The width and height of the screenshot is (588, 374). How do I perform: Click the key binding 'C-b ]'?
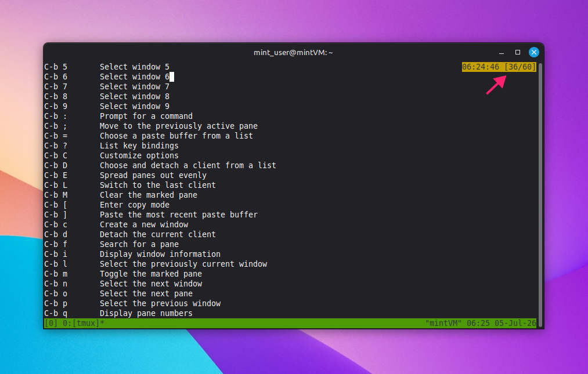point(56,215)
